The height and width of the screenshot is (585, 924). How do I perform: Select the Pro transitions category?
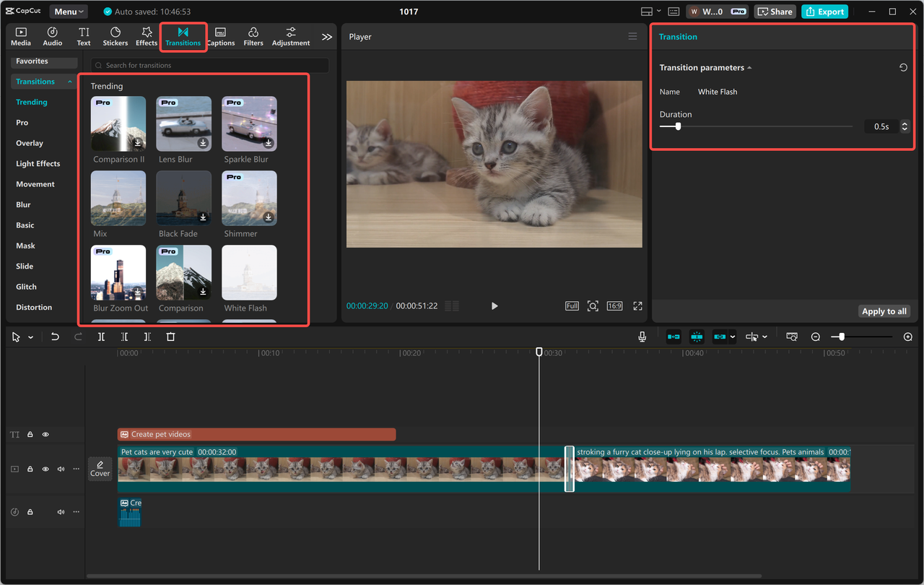[x=22, y=123]
